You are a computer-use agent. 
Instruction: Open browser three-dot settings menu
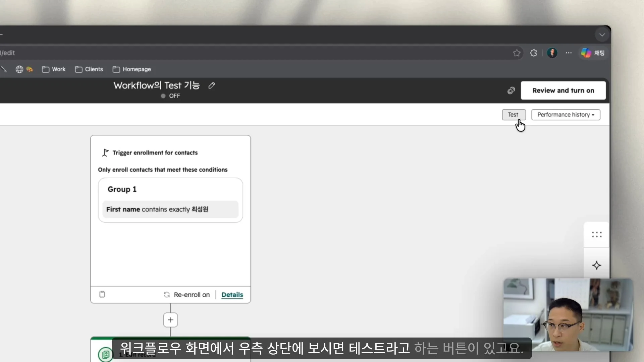569,53
